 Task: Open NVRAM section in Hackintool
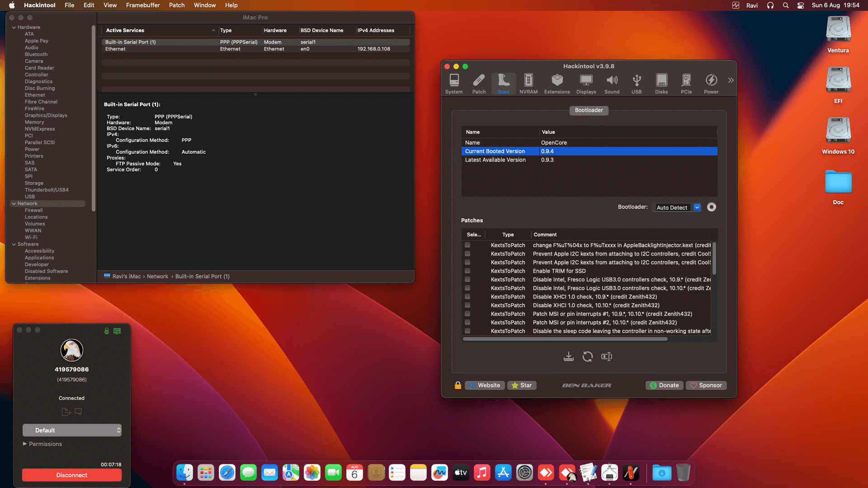(528, 84)
